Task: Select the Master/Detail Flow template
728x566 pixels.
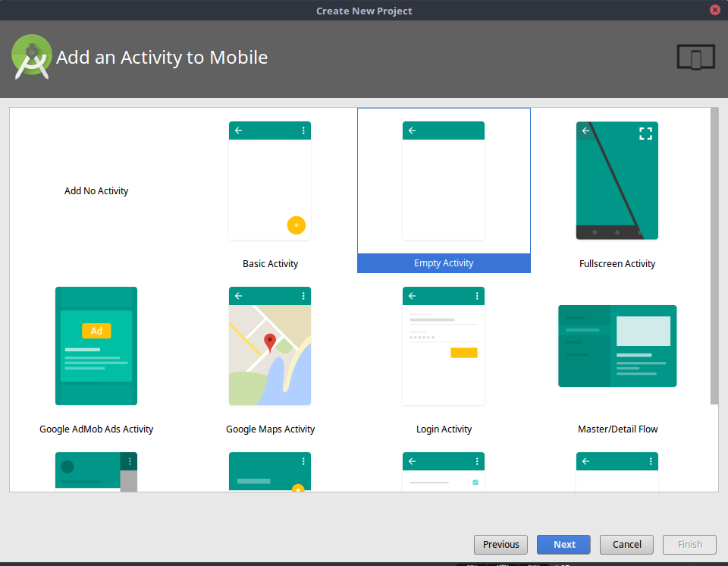Action: (x=617, y=346)
